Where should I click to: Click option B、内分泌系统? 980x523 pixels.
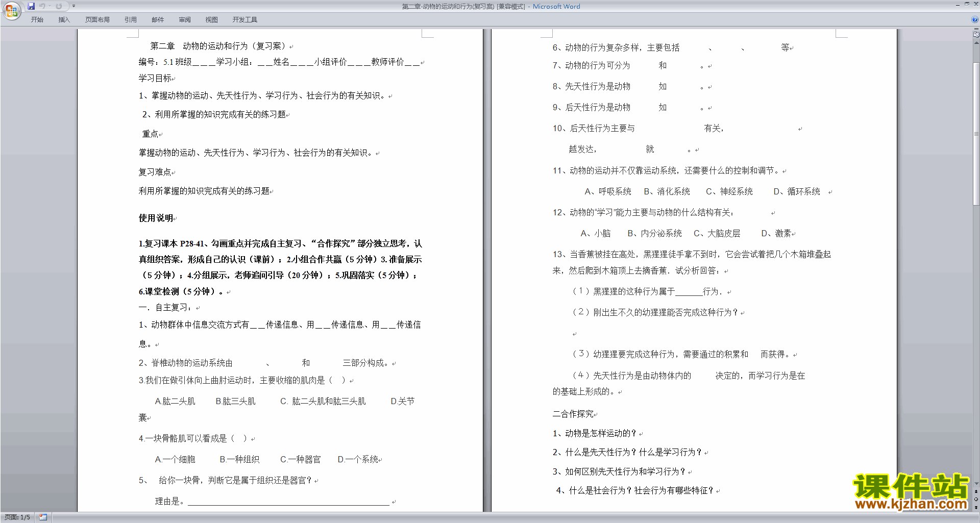(654, 233)
